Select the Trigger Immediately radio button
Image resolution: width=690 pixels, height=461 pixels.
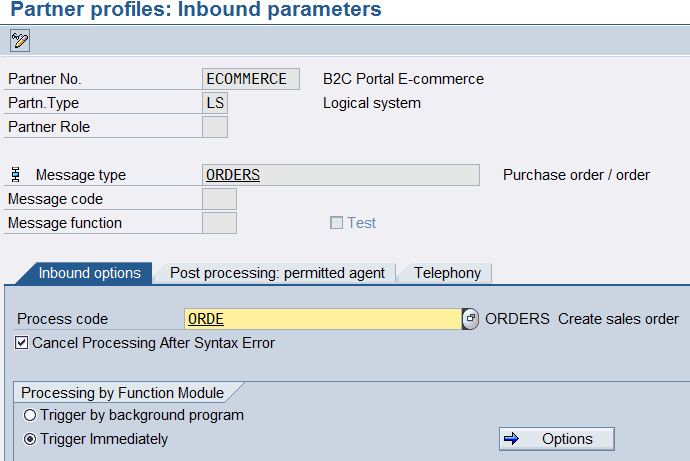(x=30, y=439)
